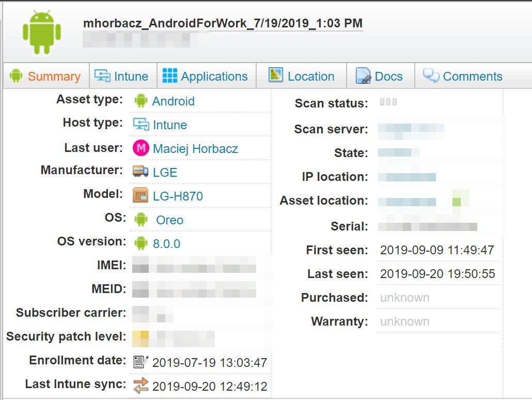Click the Intune icon beside Host type
Viewport: 532px width, 400px height.
tap(141, 124)
